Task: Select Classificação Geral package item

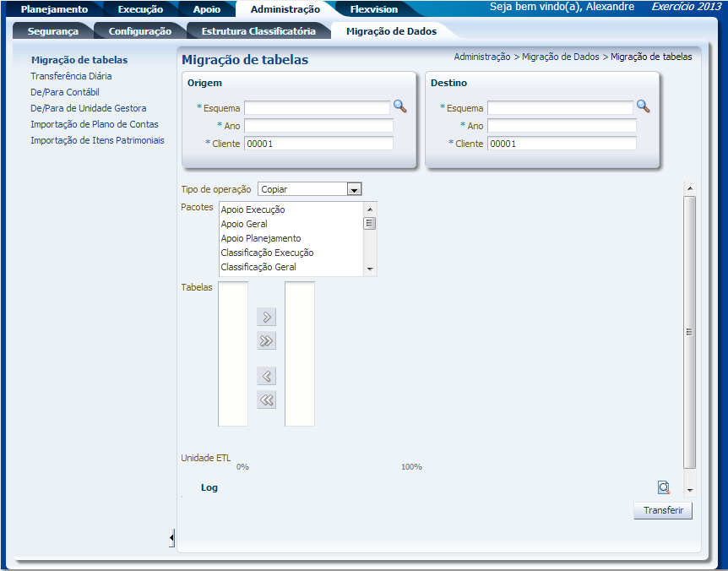Action: click(x=258, y=267)
